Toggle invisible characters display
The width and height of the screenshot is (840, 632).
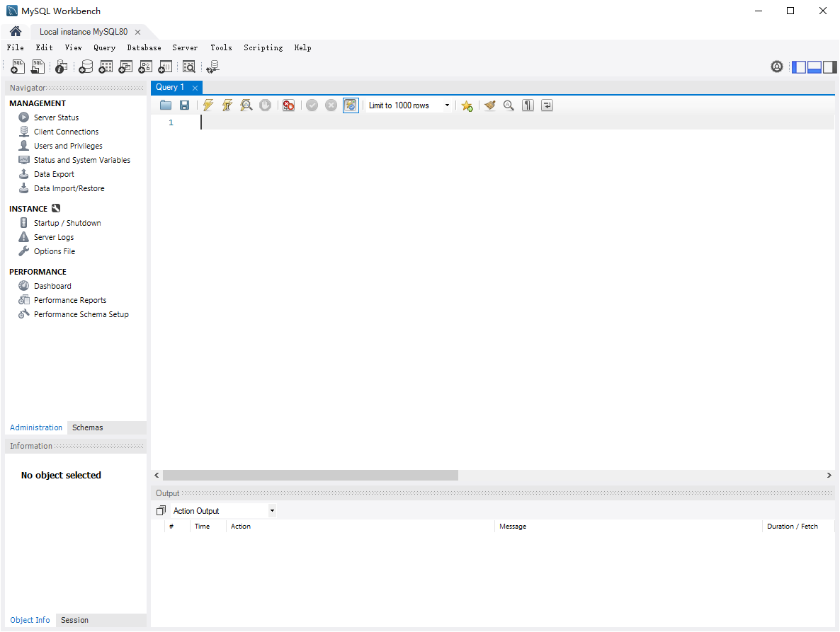(528, 105)
